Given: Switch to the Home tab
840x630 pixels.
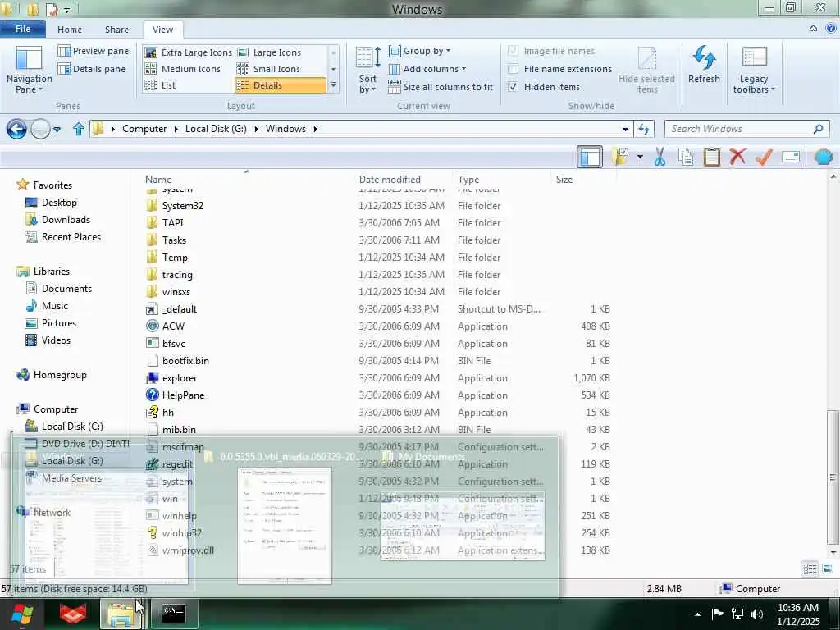Looking at the screenshot, I should pos(70,30).
